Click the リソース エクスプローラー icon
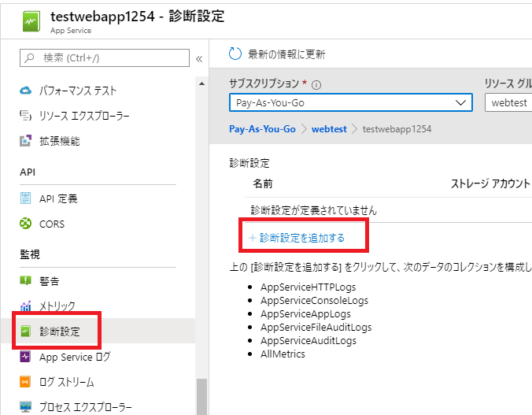Screen dimensions: 532x415 (25, 116)
